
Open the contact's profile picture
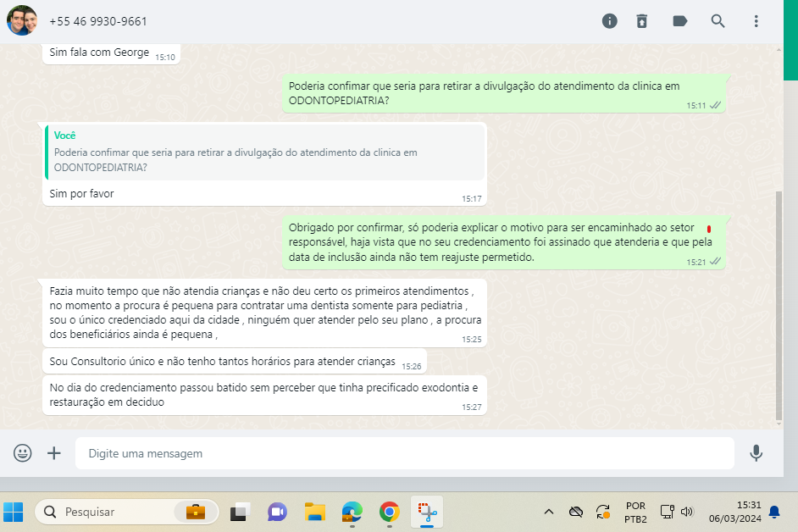(x=22, y=21)
